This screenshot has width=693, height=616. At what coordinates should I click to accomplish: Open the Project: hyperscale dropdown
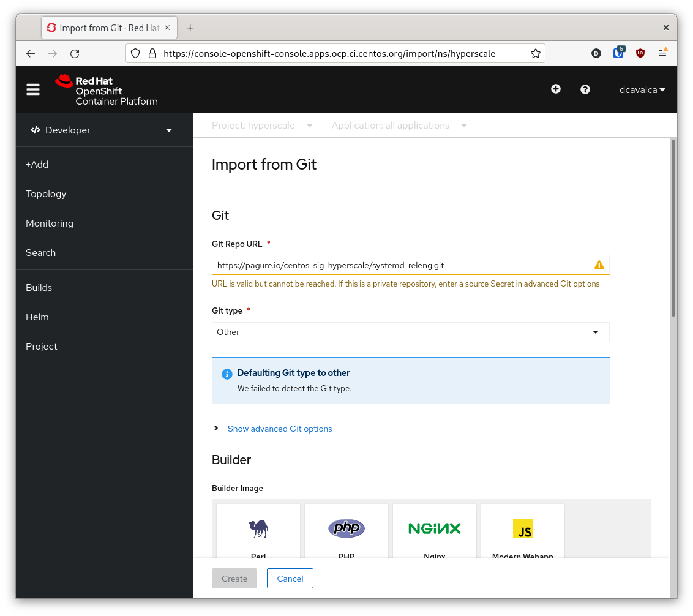pos(262,125)
